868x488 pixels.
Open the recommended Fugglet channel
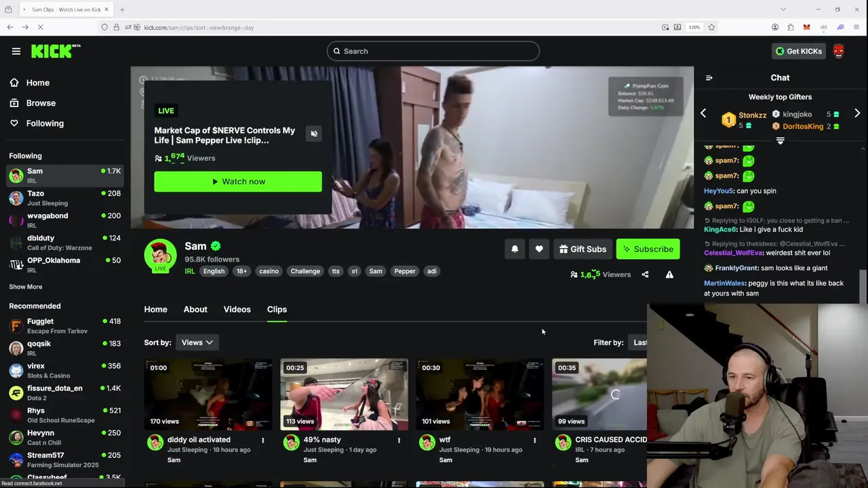coord(64,326)
